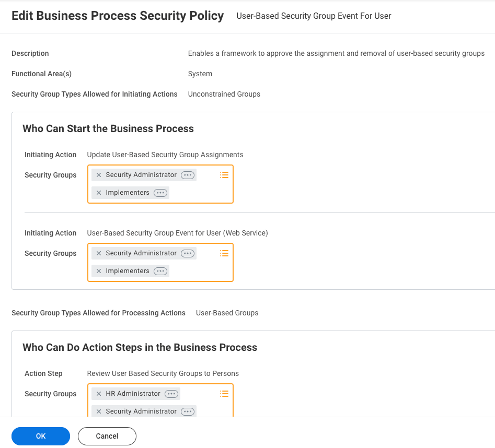This screenshot has height=448, width=495.
Task: Remove Security Administrator from the Review action step
Action: pos(99,411)
